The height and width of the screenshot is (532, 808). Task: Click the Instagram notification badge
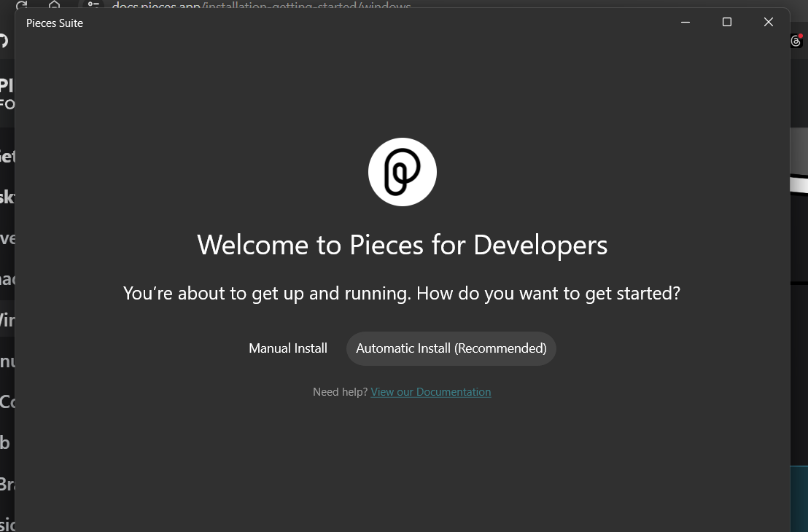coord(802,36)
